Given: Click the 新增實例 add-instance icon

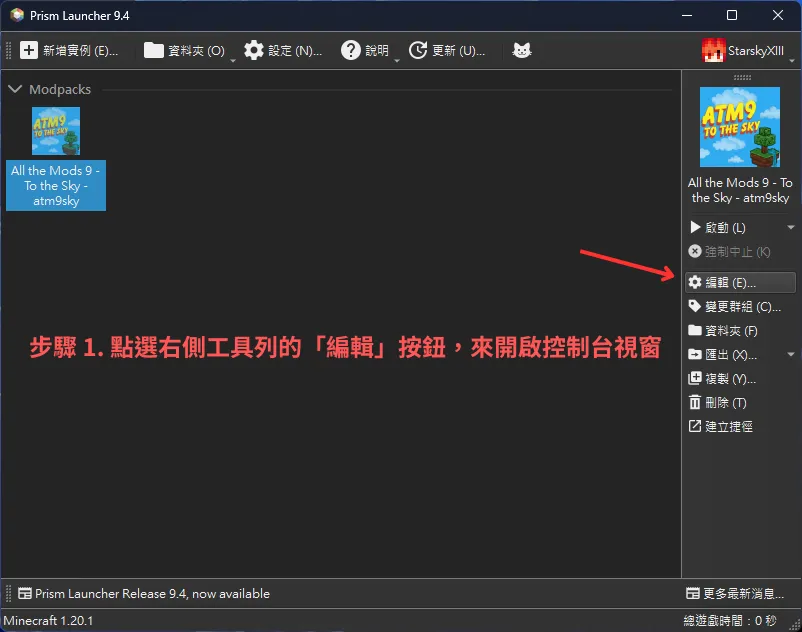Looking at the screenshot, I should 28,50.
